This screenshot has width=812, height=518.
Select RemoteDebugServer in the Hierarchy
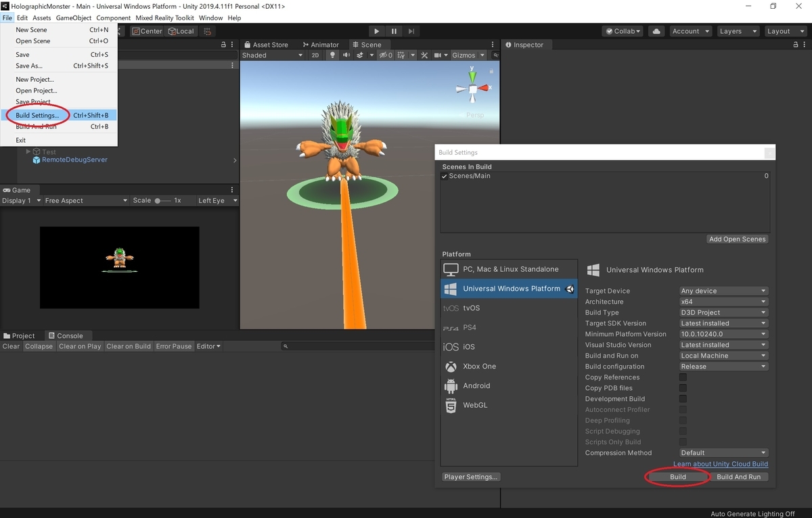pyautogui.click(x=74, y=160)
